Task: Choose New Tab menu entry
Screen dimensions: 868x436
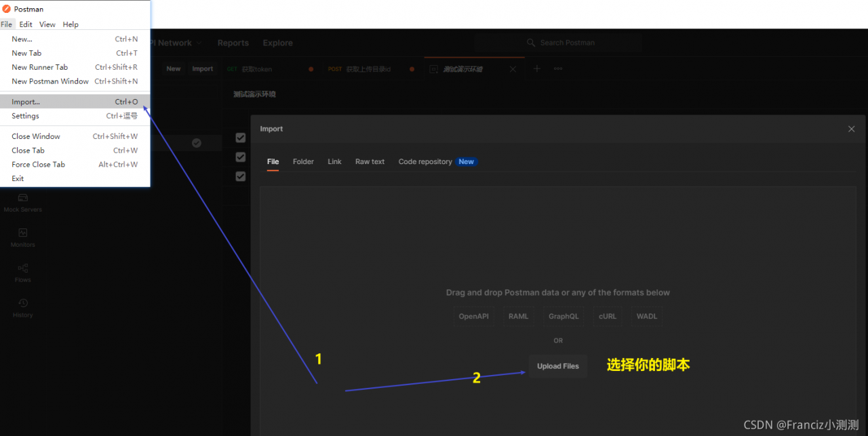Action: 75,53
